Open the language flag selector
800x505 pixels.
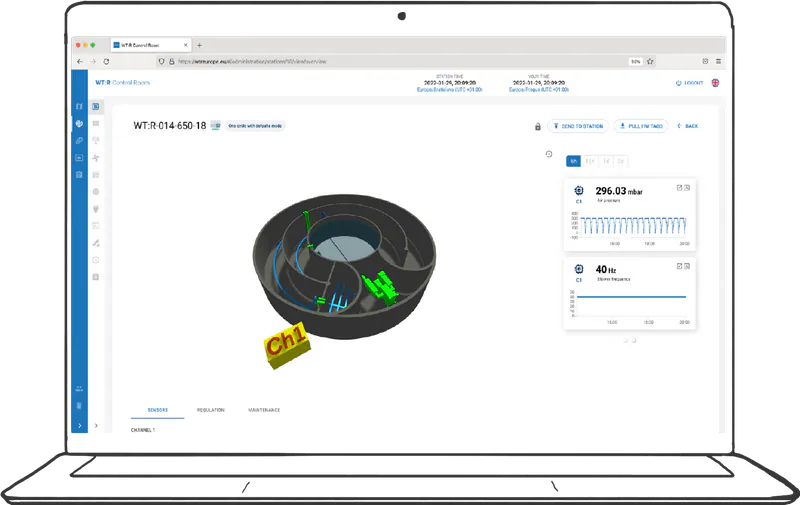click(x=715, y=84)
